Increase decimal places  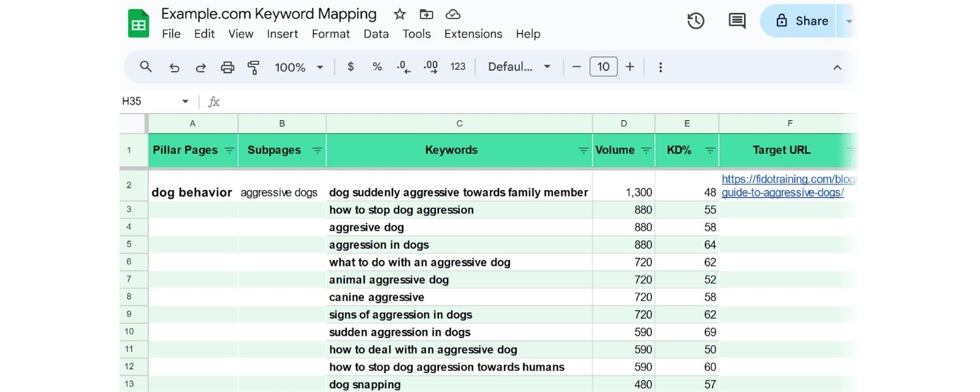[430, 67]
